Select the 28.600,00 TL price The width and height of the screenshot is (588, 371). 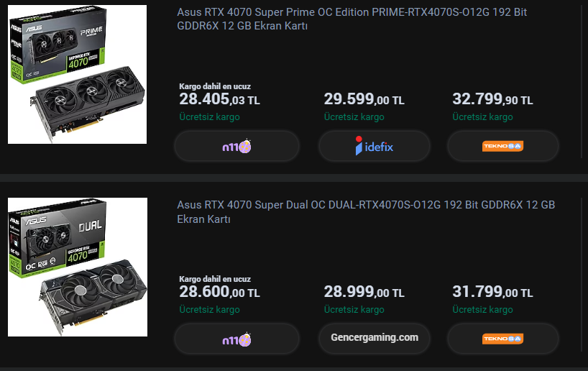click(x=219, y=292)
